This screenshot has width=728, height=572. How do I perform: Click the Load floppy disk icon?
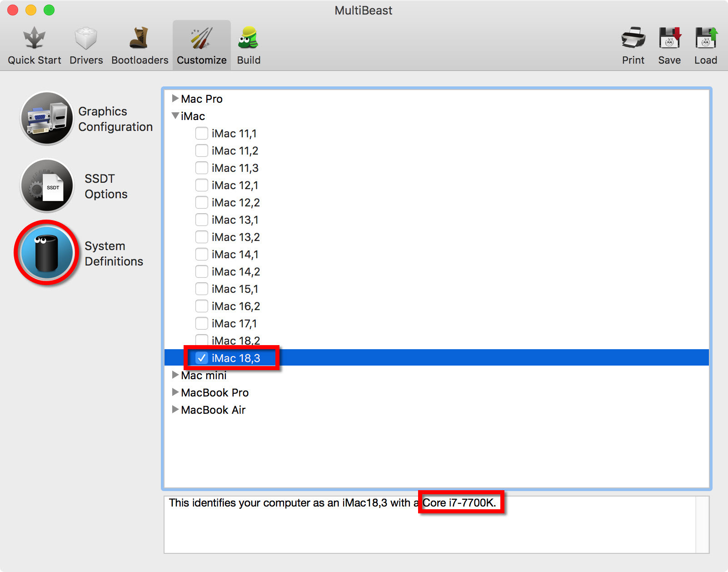[x=706, y=38]
